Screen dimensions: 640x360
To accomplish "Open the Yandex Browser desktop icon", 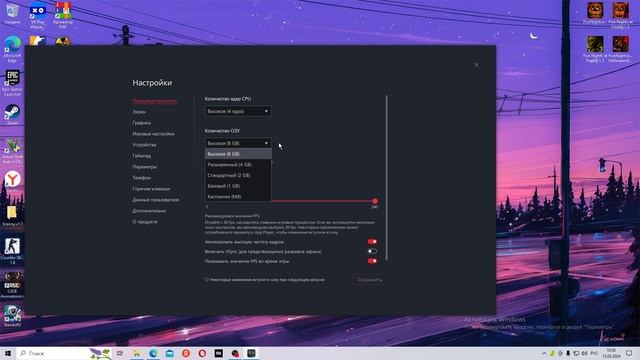I will point(12,180).
